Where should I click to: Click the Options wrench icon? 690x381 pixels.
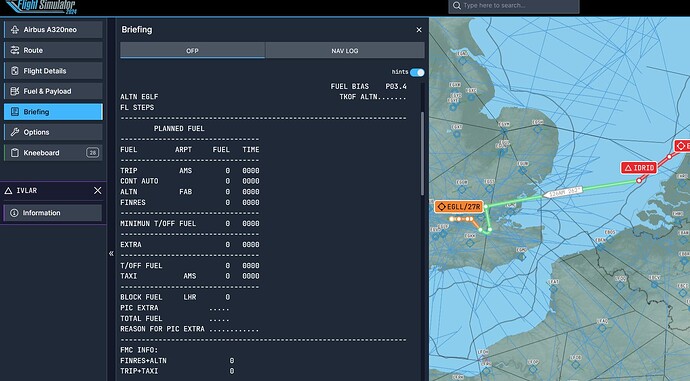(x=15, y=132)
